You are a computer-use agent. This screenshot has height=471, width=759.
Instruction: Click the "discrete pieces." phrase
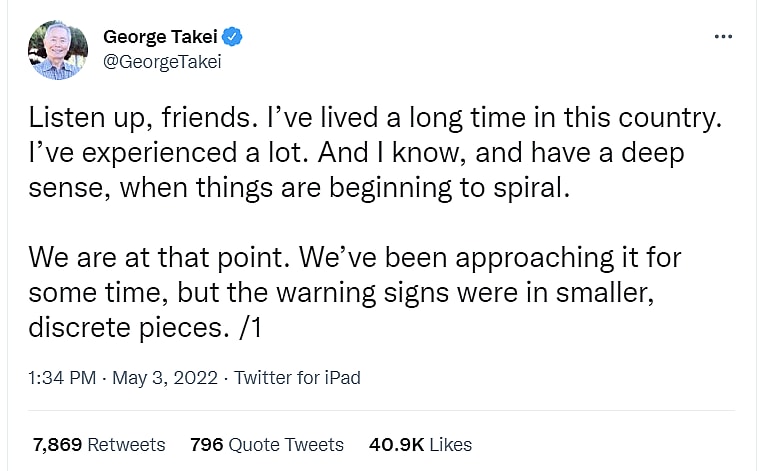coord(124,326)
